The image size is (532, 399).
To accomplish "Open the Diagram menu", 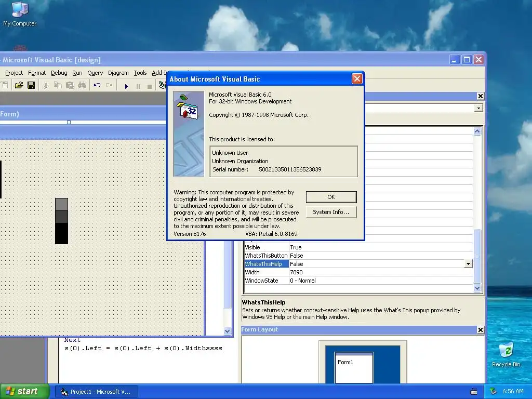I will (118, 73).
